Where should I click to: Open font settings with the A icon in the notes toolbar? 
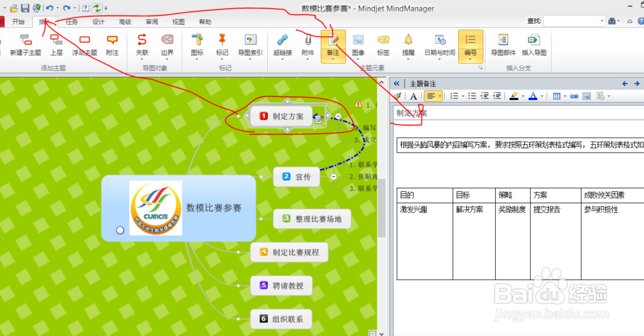point(413,96)
